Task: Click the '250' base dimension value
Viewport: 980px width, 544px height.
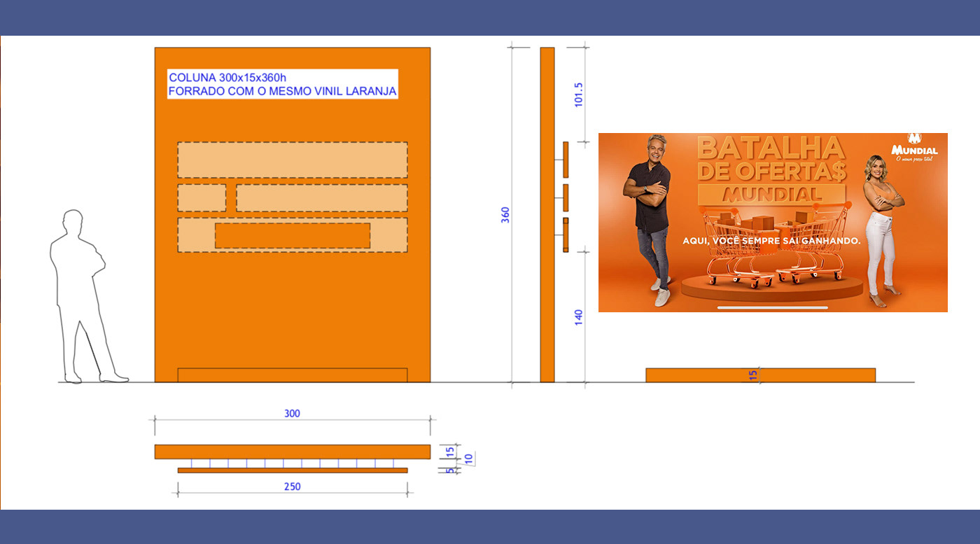Action: pos(293,487)
